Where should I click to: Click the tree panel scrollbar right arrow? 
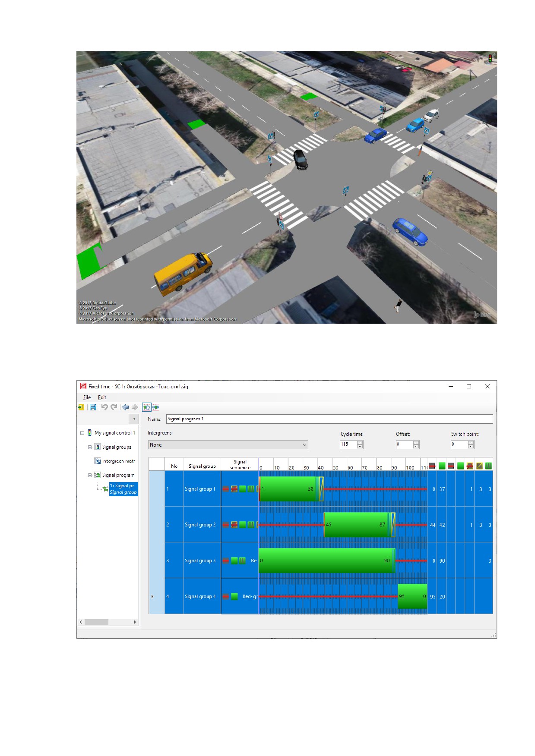(x=135, y=622)
